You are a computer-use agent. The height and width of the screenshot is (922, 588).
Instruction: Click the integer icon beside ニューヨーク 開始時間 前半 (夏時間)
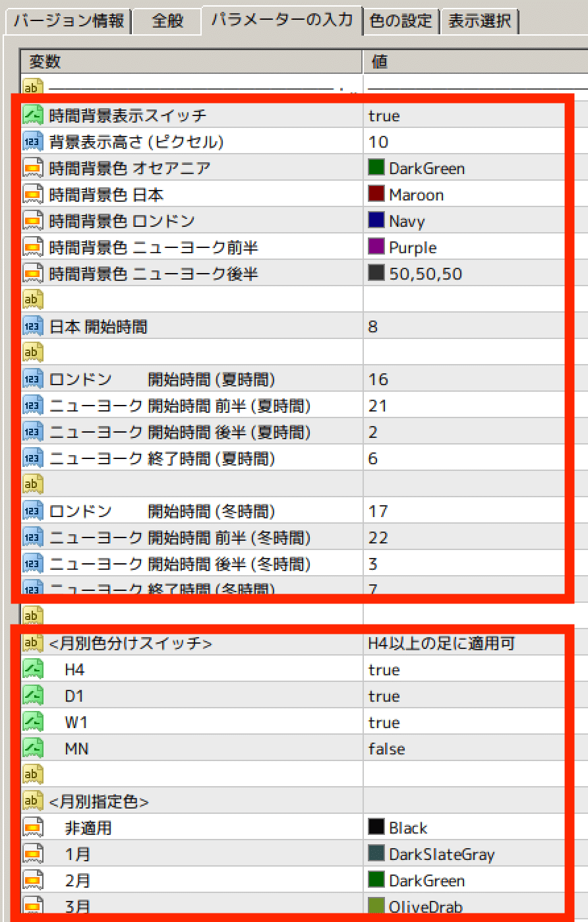point(33,406)
